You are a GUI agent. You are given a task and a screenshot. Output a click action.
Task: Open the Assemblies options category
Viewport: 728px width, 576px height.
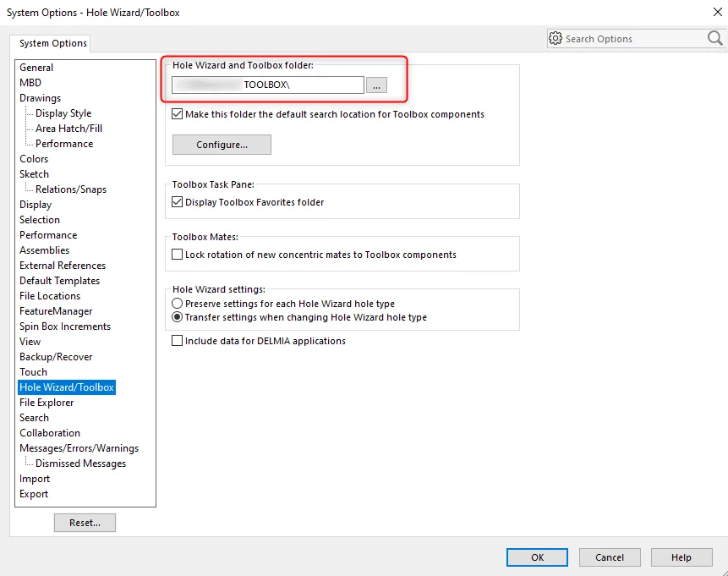click(x=44, y=250)
